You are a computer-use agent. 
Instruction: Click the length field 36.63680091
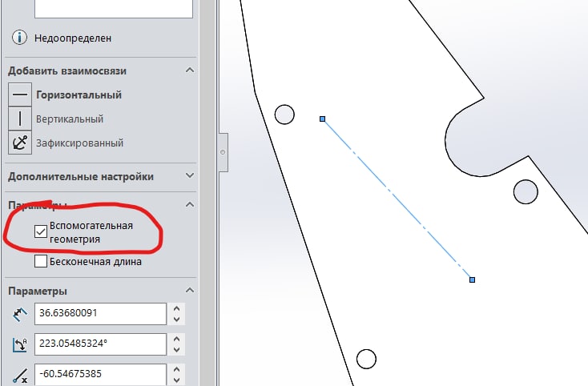click(x=100, y=314)
